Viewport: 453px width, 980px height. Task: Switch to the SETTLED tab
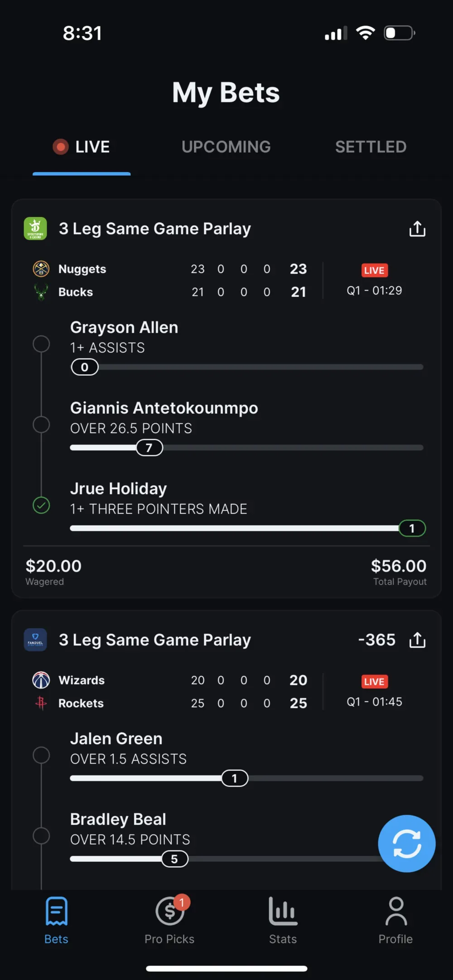[371, 147]
